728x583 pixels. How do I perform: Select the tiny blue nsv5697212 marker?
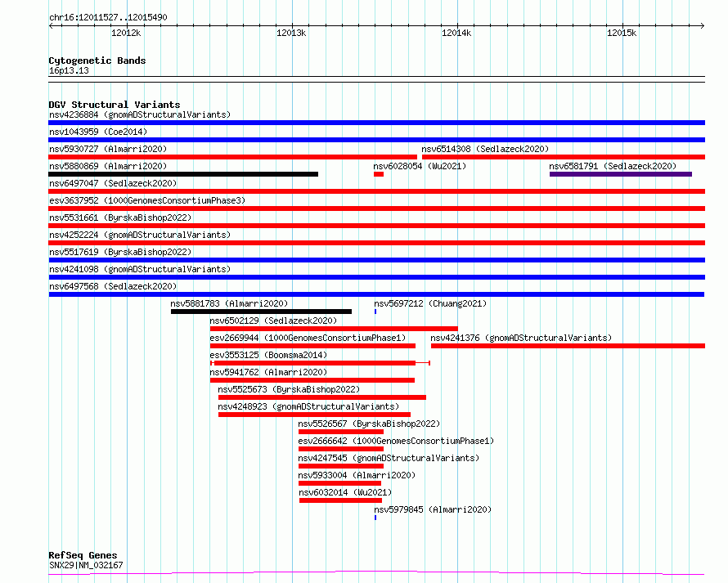[x=375, y=312]
